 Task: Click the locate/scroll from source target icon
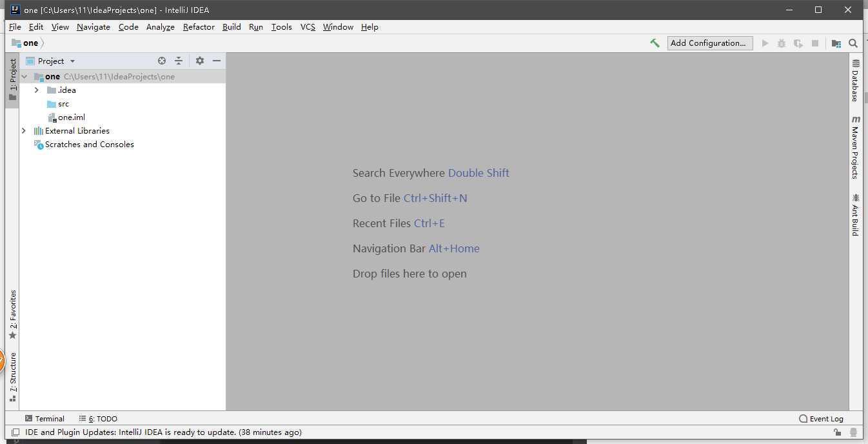click(x=162, y=61)
